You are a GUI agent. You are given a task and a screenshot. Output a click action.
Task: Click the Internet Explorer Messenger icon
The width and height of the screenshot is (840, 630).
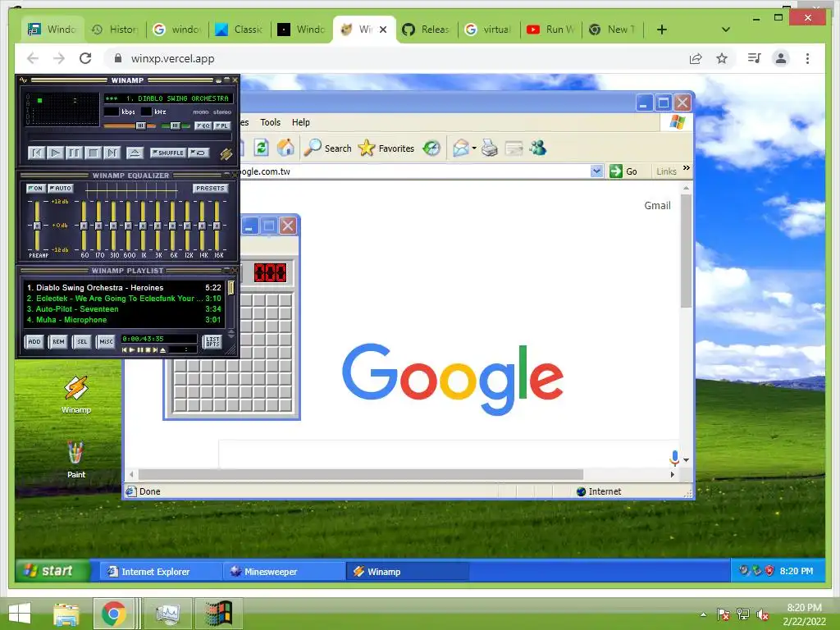[x=538, y=148]
